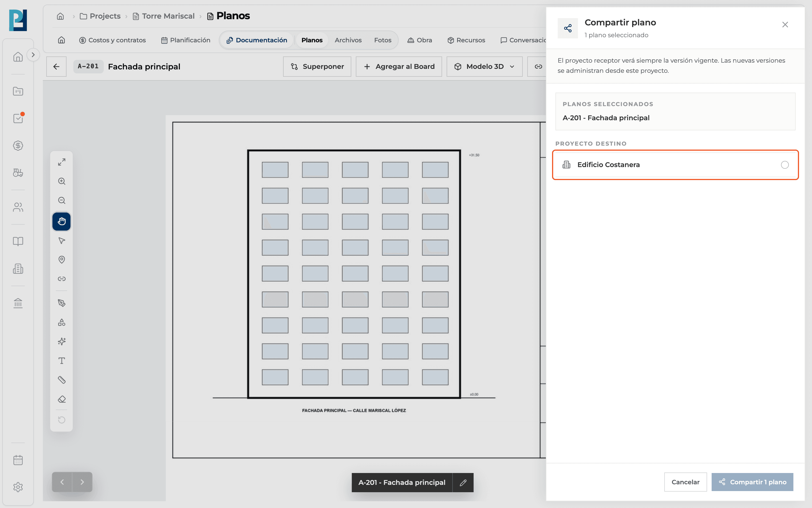Open the Modelo 3D dropdown
The height and width of the screenshot is (508, 812).
tap(484, 67)
